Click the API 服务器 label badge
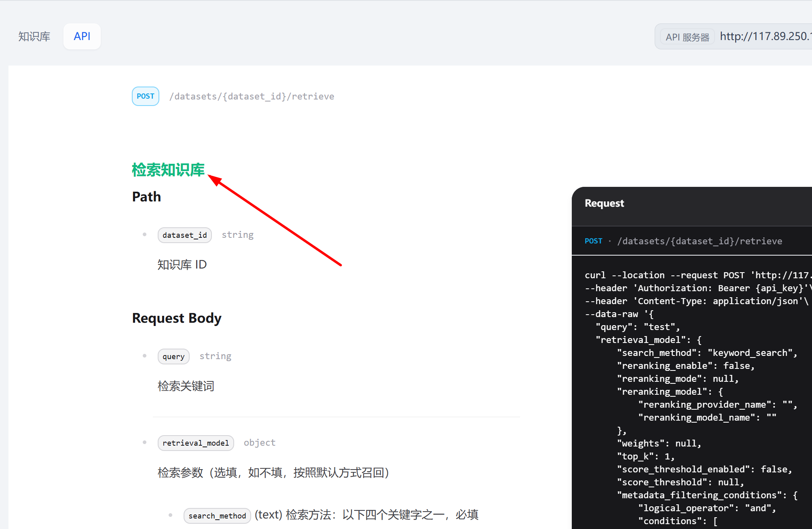Viewport: 812px width, 529px height. tap(687, 37)
